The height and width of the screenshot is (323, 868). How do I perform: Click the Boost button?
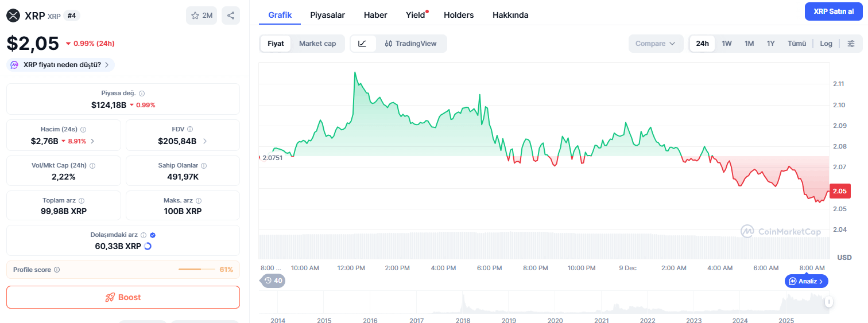[123, 297]
